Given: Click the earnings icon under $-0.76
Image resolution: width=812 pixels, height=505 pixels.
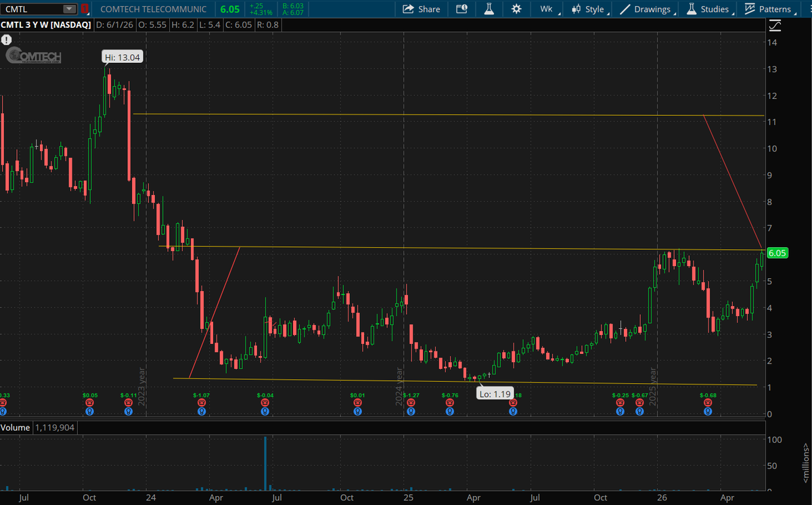Looking at the screenshot, I should click(450, 402).
